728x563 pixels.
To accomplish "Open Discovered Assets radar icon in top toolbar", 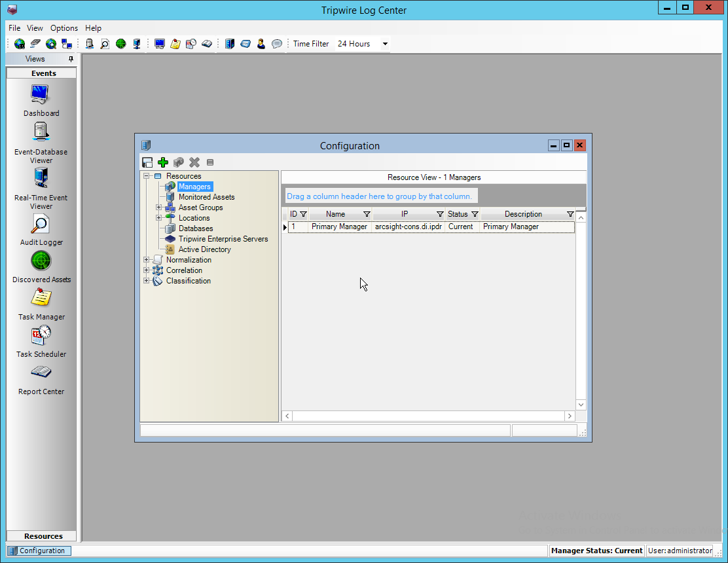I will [x=120, y=44].
